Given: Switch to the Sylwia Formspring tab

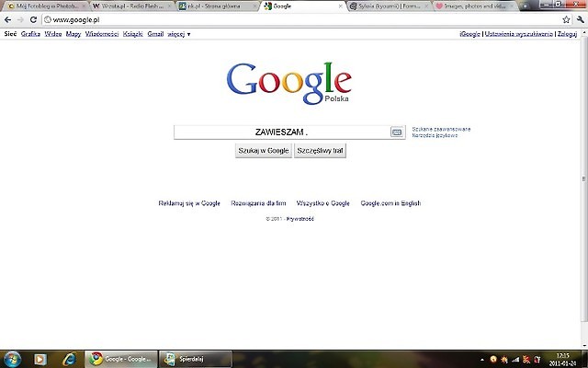Looking at the screenshot, I should 389,6.
